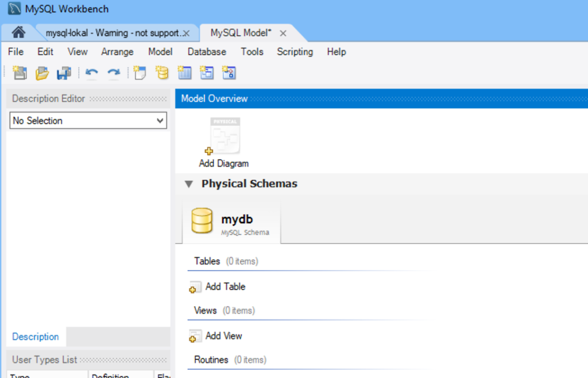Click the add table toolbar icon
The height and width of the screenshot is (378, 588).
coord(184,73)
